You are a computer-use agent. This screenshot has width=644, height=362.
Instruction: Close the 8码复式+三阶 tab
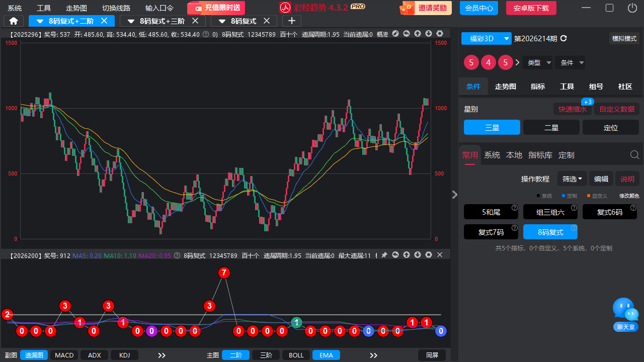[x=195, y=21]
